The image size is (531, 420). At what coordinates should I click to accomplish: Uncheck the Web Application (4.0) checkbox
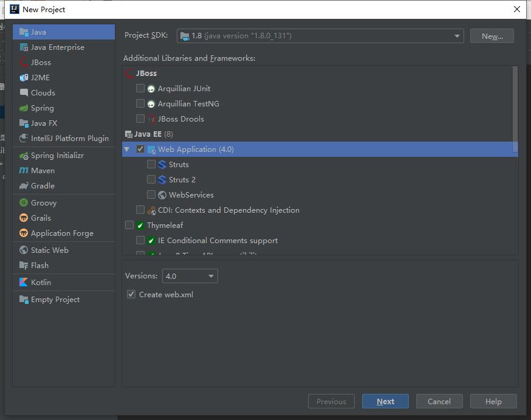tap(140, 149)
